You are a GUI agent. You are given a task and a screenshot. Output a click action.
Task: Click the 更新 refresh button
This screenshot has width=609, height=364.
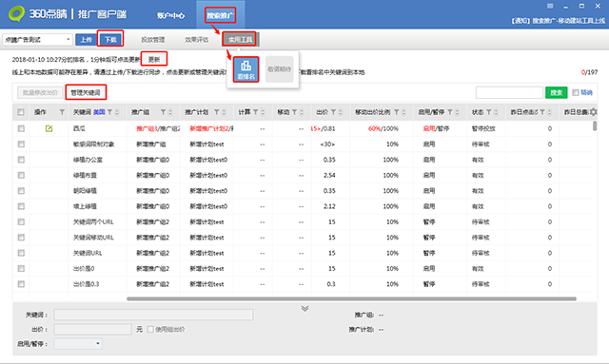click(x=154, y=59)
